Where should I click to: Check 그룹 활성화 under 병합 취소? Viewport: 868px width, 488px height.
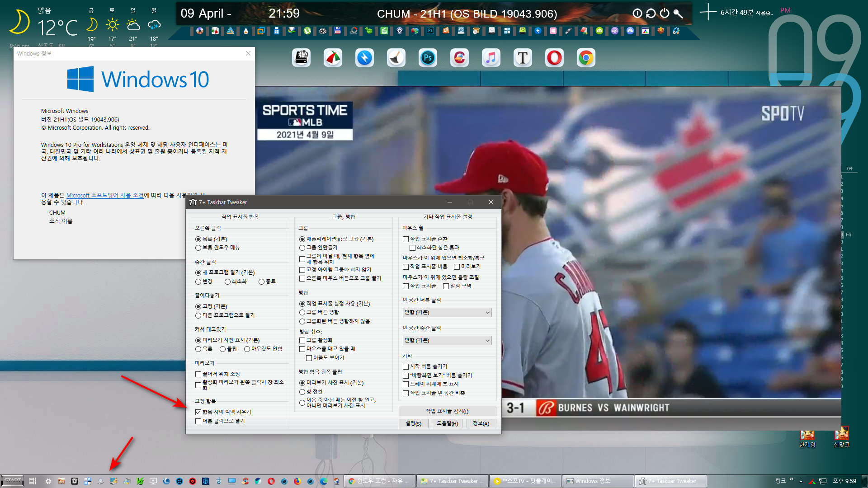click(x=302, y=340)
